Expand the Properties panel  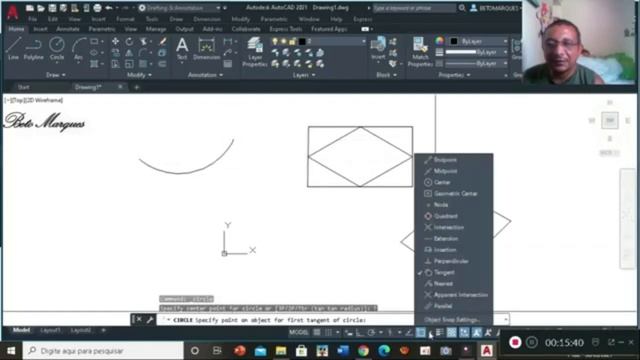[454, 75]
